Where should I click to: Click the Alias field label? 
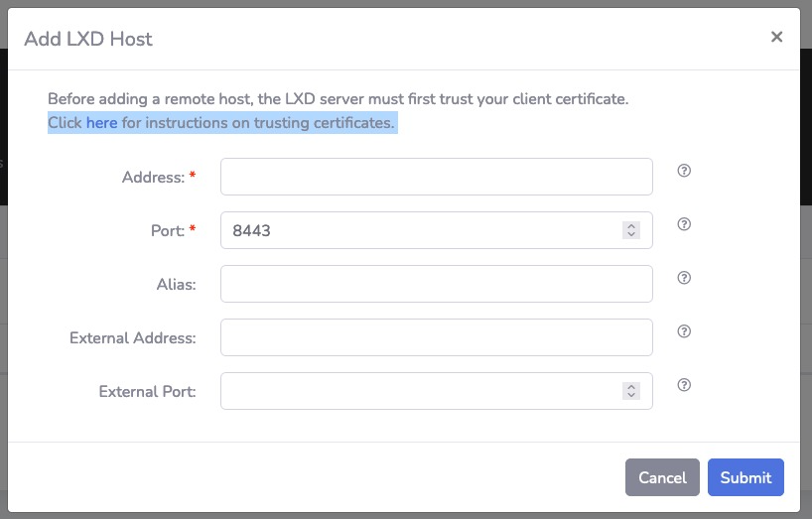pos(175,285)
